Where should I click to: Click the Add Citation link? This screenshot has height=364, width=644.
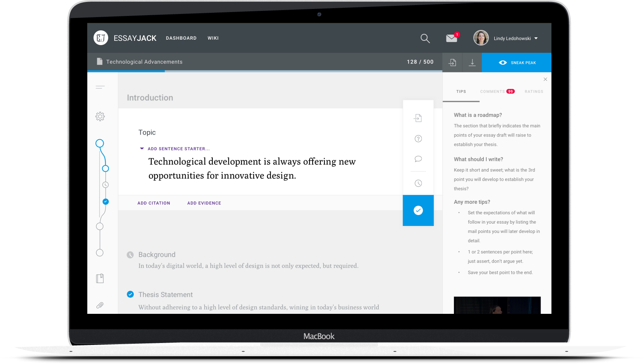[x=154, y=203]
